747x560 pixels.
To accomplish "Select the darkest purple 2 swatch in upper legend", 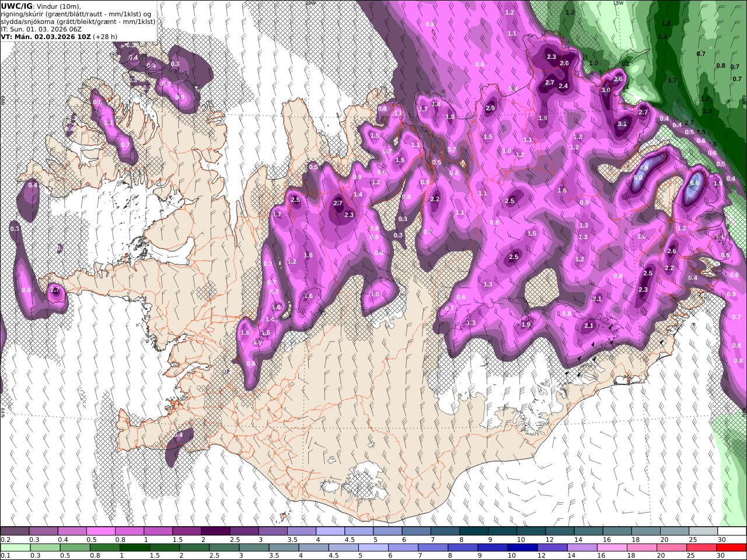I will (215, 531).
